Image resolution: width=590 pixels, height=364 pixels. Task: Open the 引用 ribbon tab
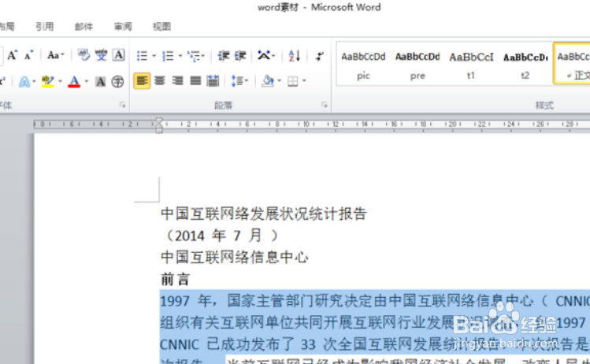[x=45, y=26]
